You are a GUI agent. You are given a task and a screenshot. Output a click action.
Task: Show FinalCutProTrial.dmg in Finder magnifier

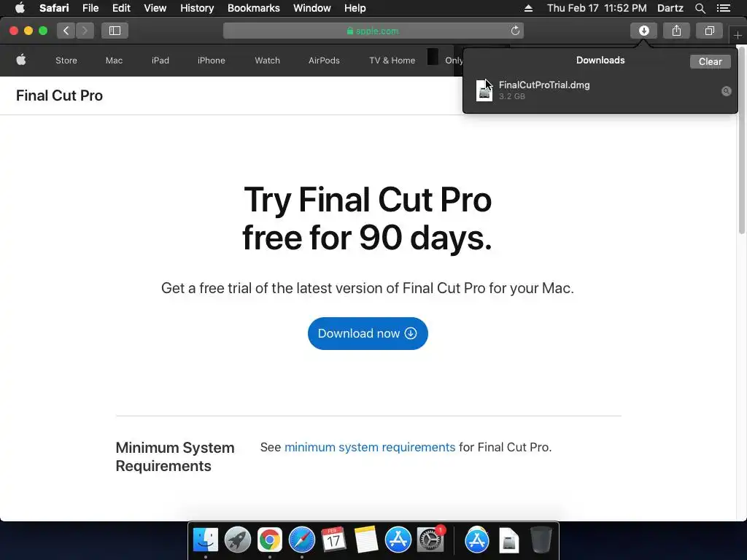726,91
